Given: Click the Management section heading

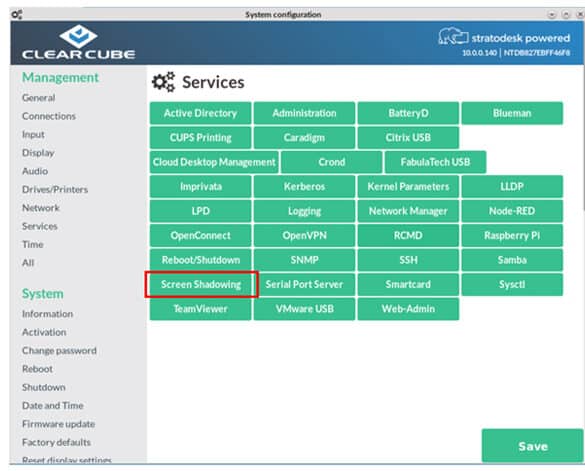Looking at the screenshot, I should coord(60,78).
